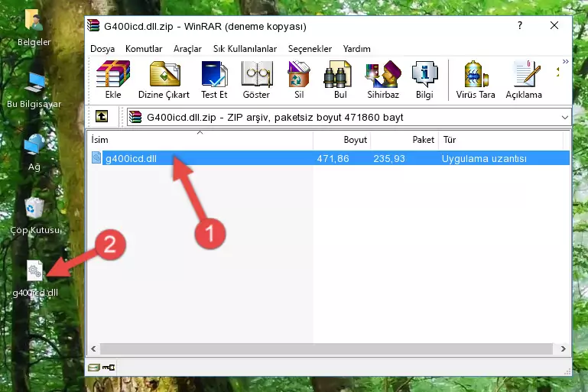Click the Dizine Çıkart extract icon
Viewport: 588px width, 392px height.
point(164,79)
